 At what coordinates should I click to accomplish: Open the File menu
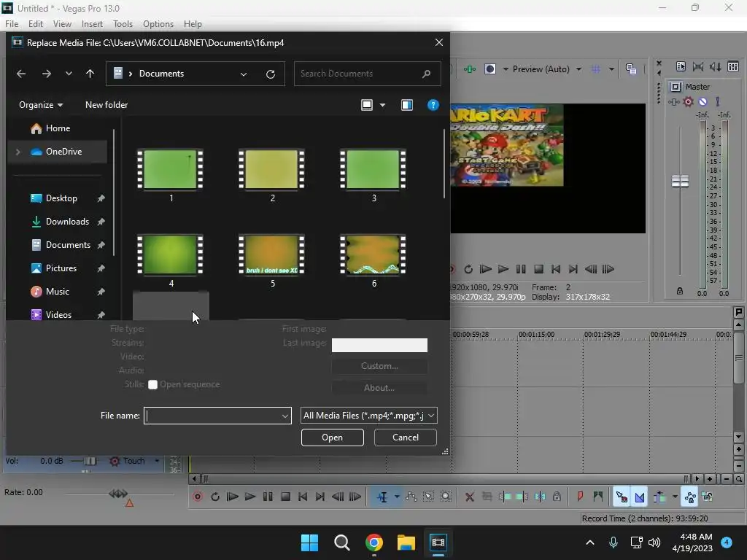pyautogui.click(x=12, y=24)
